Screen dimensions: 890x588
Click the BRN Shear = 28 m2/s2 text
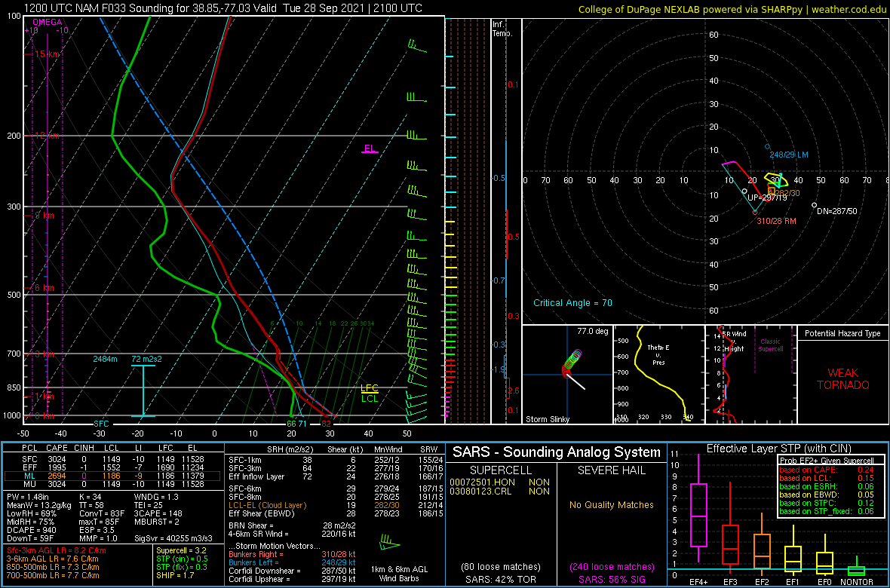(292, 525)
